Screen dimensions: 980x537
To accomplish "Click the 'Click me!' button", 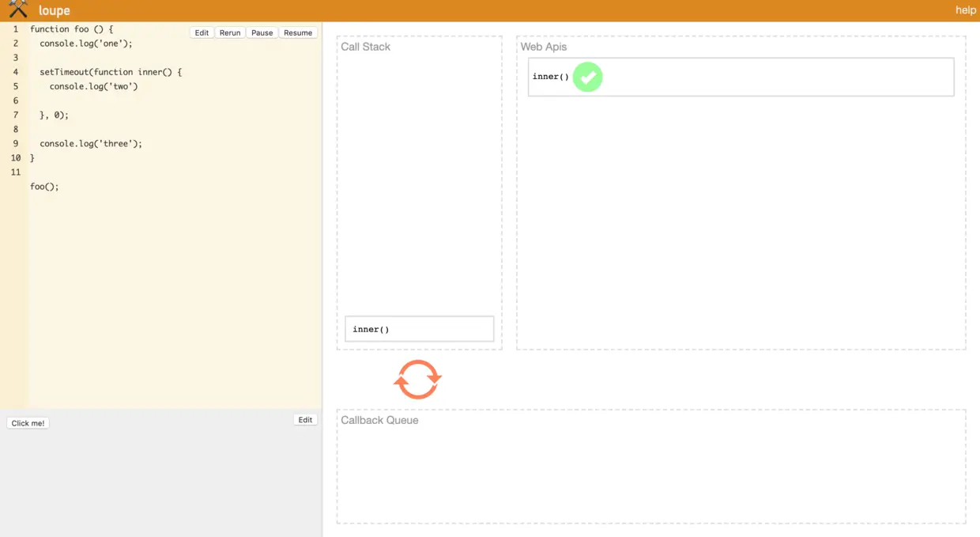I will 28,423.
